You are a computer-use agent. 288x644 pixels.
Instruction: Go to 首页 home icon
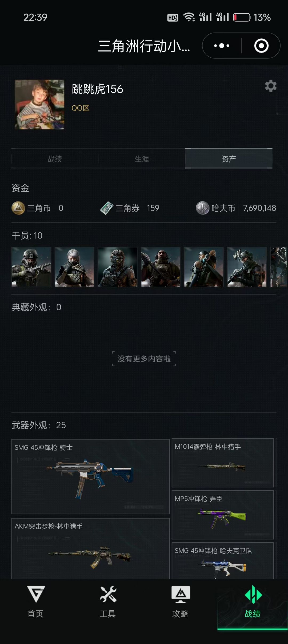pos(36,594)
